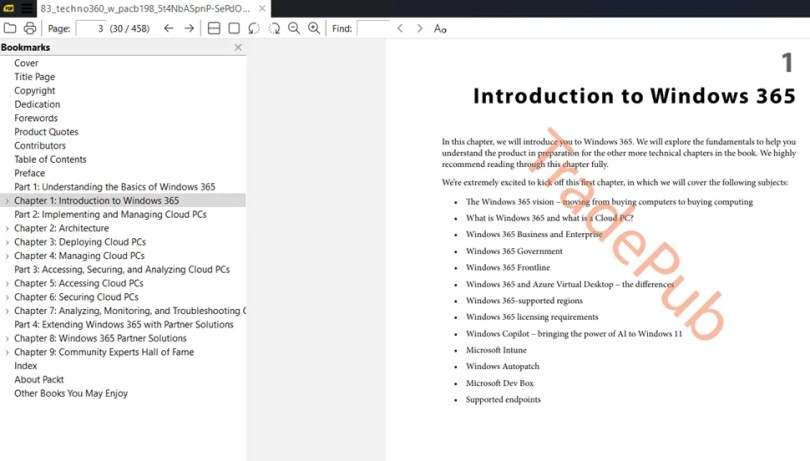
Task: Expand Chapter 9 Hall of Fame chevron
Action: [x=7, y=352]
